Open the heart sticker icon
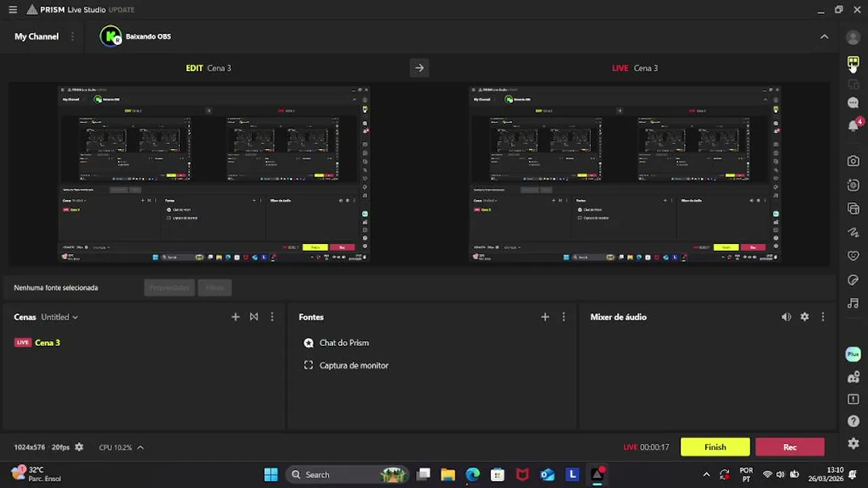Viewport: 868px width, 488px height. 853,256
